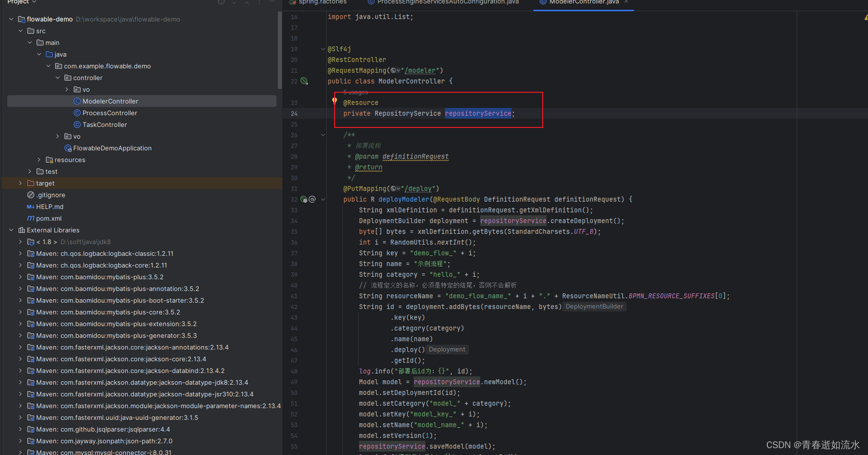Click BPMN_RESOURCE_SUFFIXES constant on line 41
The image size is (868, 455).
(x=671, y=296)
